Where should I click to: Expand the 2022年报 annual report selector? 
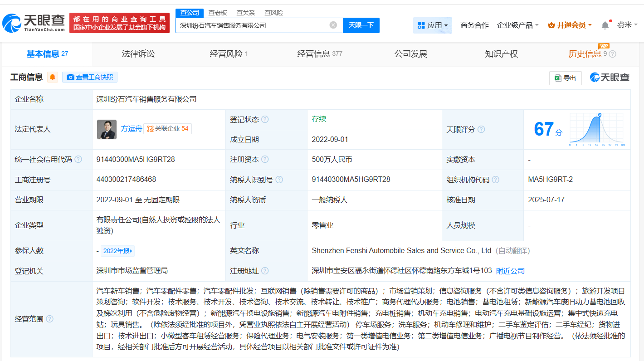pyautogui.click(x=118, y=251)
